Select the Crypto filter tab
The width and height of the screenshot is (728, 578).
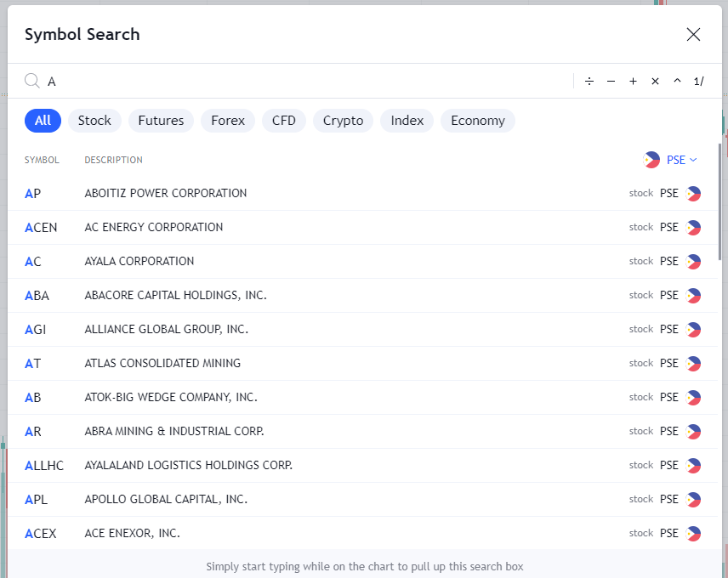(343, 121)
